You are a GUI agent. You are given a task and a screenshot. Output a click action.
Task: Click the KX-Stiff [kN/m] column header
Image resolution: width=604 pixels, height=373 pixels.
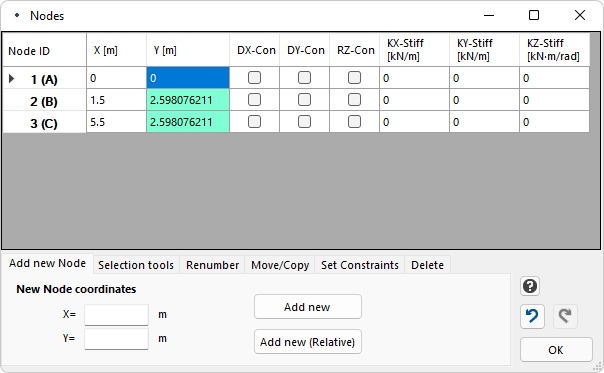click(x=414, y=50)
